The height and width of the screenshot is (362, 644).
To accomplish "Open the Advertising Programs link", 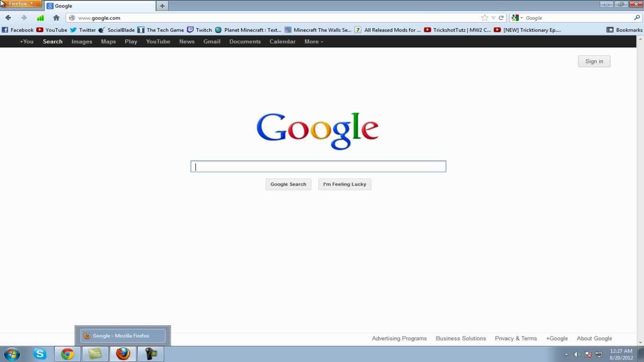I will [x=399, y=338].
